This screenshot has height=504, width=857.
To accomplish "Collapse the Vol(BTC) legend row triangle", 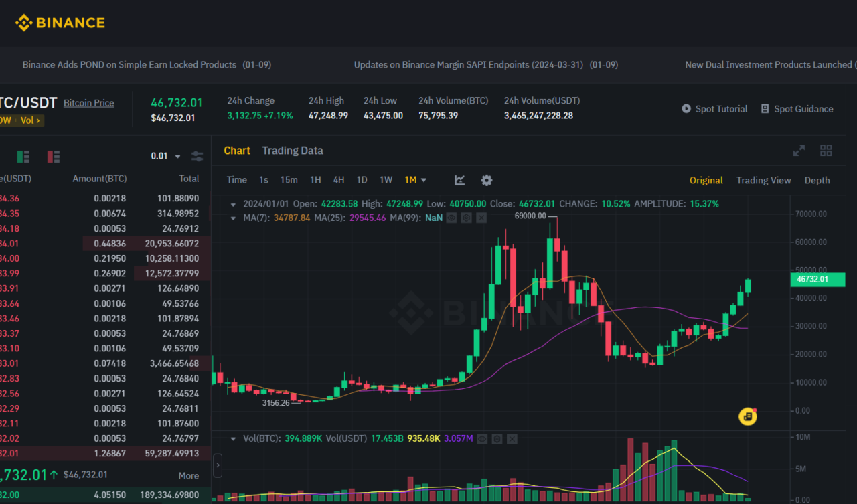I will pos(233,439).
